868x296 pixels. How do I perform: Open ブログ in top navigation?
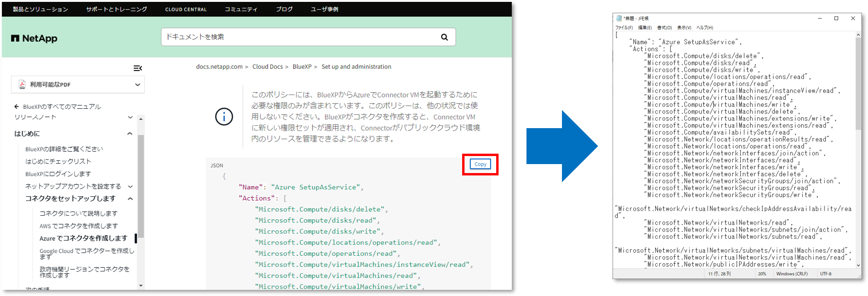(284, 9)
